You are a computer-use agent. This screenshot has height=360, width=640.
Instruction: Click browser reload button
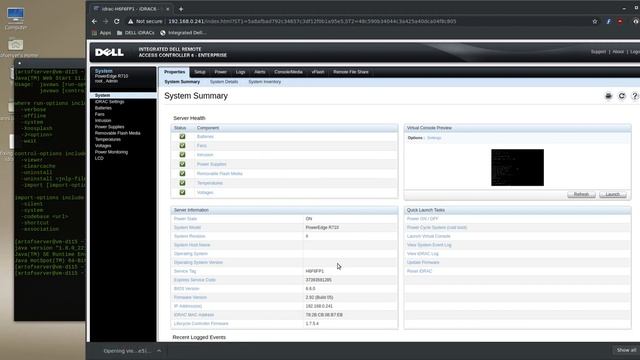pos(117,21)
